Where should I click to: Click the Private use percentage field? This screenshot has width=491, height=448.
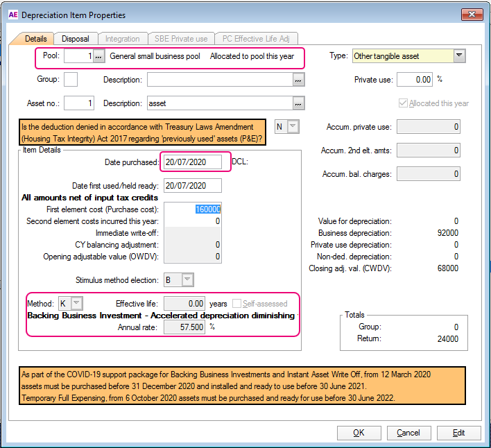(415, 80)
